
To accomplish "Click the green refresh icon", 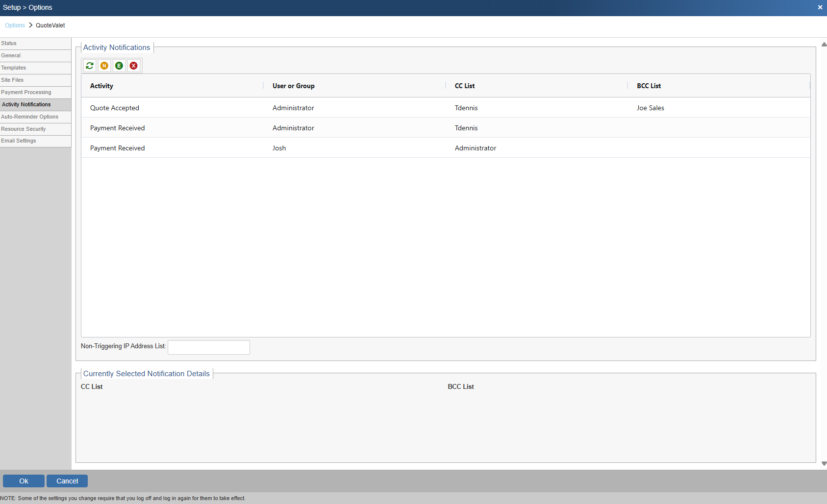I will [90, 66].
